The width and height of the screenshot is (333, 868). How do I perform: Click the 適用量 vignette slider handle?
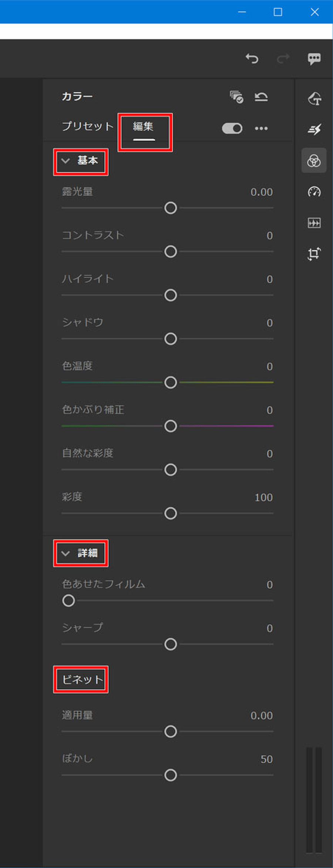click(171, 731)
